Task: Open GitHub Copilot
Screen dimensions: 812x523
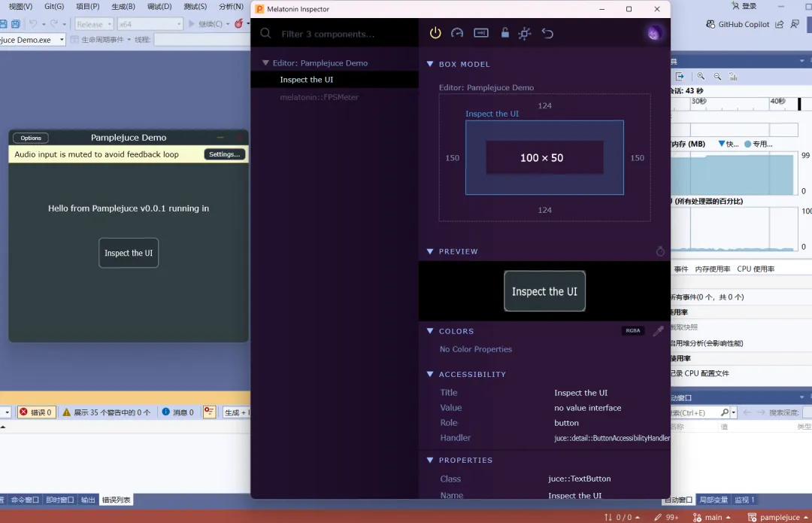Action: coord(738,24)
